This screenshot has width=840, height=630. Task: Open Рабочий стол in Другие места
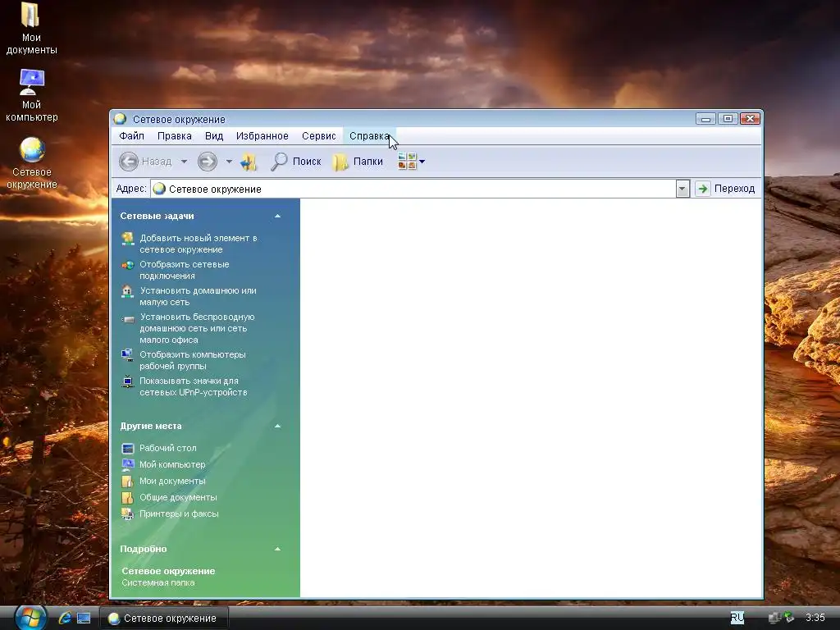coord(167,448)
